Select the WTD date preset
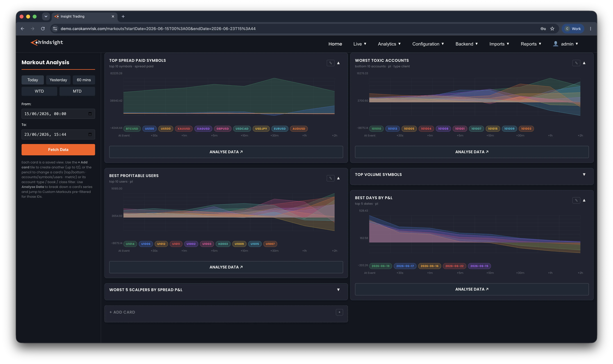Screen dimensions: 613x364 39,91
